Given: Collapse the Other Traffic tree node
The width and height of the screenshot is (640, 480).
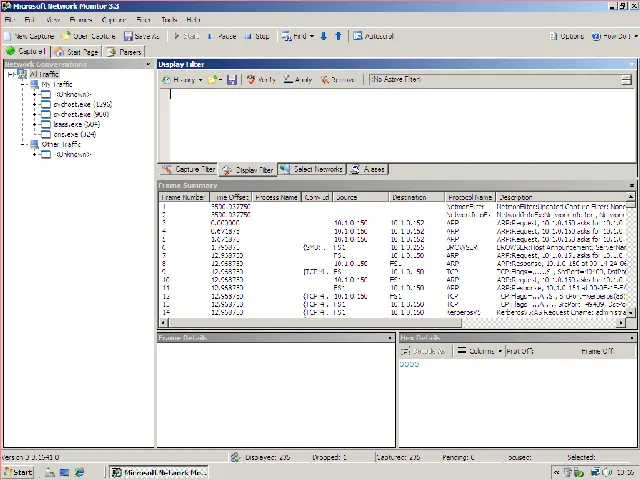Looking at the screenshot, I should pyautogui.click(x=23, y=144).
